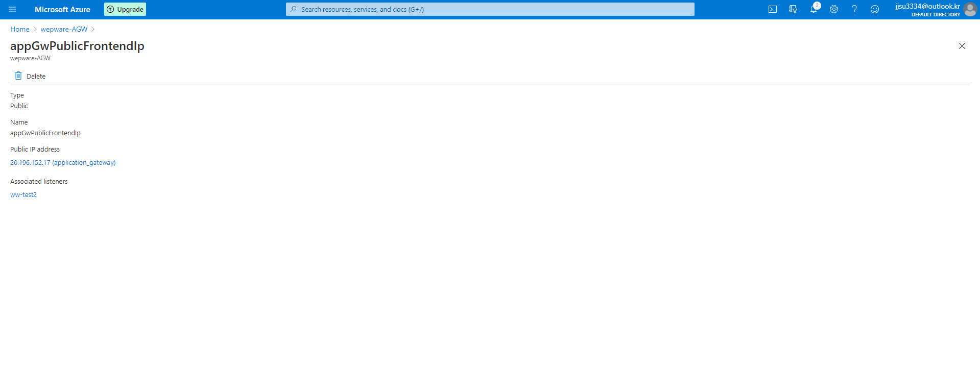
Task: Open the Directory and subscription filter icon
Action: [x=793, y=9]
